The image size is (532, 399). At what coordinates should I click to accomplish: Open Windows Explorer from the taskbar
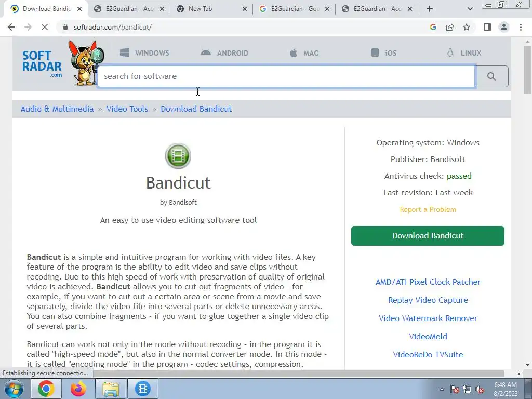[x=111, y=389]
